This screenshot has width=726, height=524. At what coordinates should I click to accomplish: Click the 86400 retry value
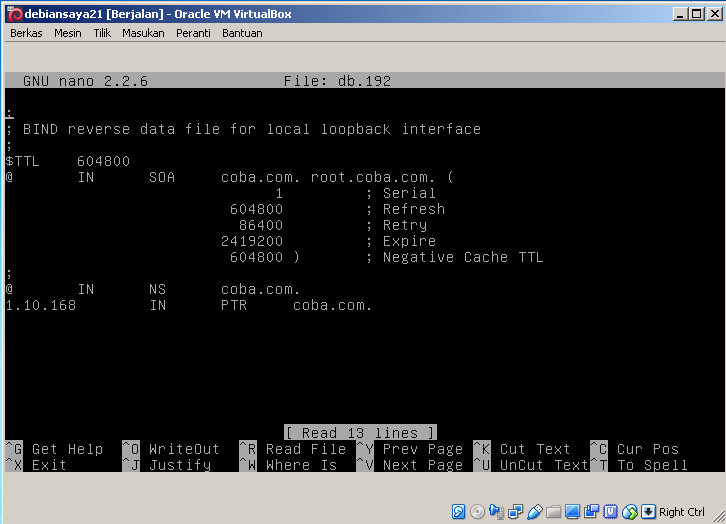pyautogui.click(x=261, y=225)
